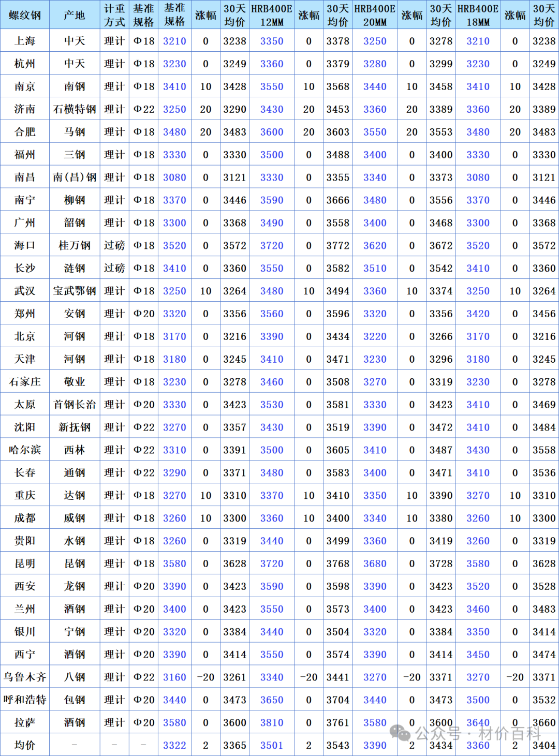Screen dimensions: 559x756
Task: Click the WeChat logo in the watermark
Action: [x=400, y=732]
